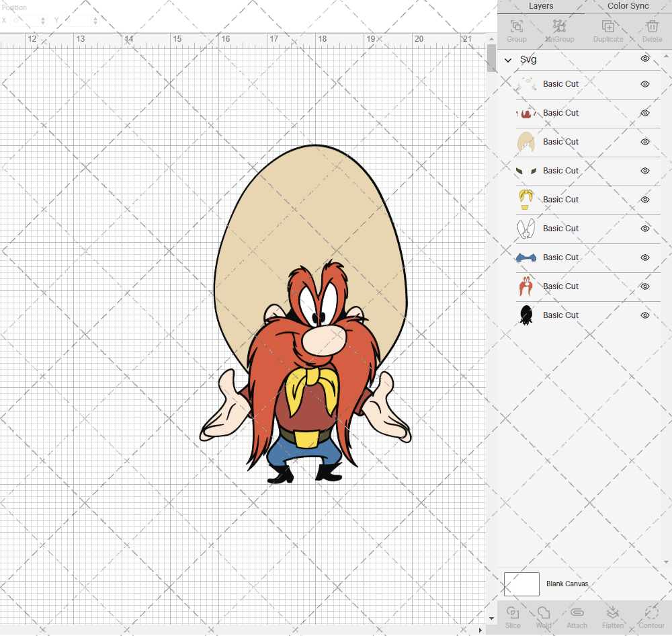Select the black silhouette layer thumbnail
The width and height of the screenshot is (672, 636).
[526, 315]
